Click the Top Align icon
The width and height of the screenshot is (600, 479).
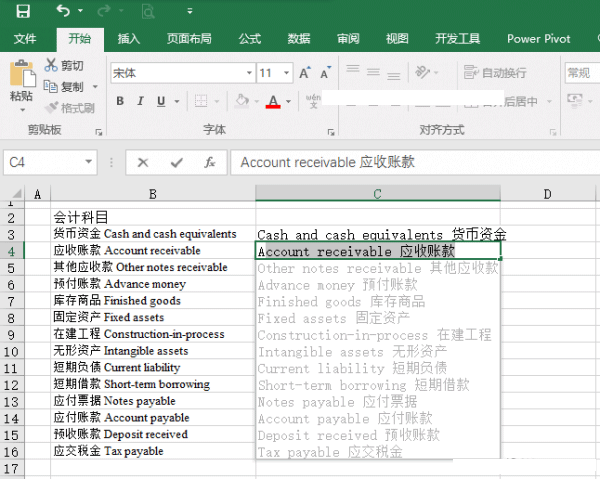353,69
